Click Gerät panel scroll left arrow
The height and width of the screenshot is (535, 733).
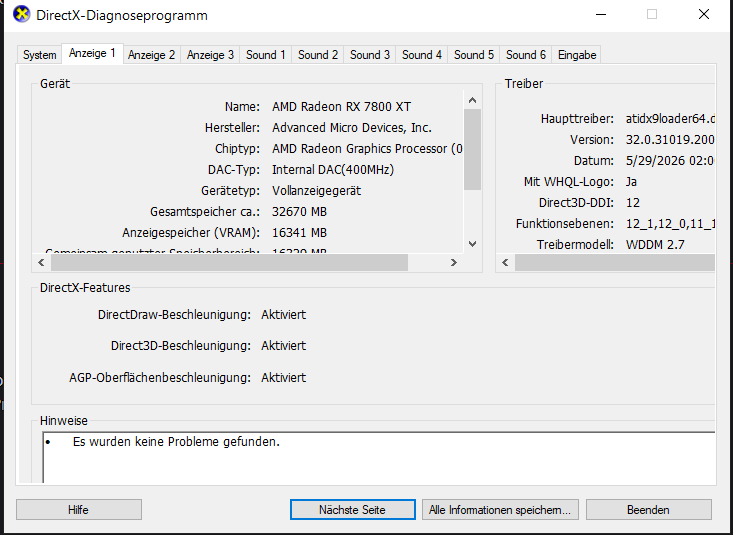(x=41, y=262)
